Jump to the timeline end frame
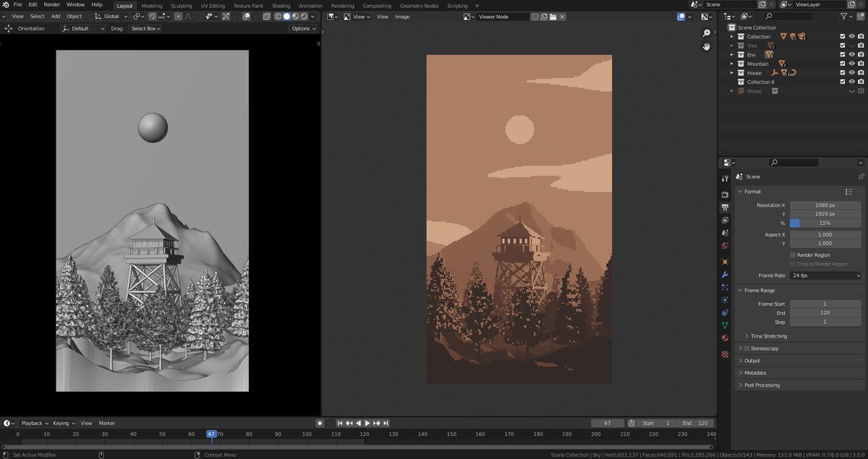The height and width of the screenshot is (459, 868). coord(386,423)
